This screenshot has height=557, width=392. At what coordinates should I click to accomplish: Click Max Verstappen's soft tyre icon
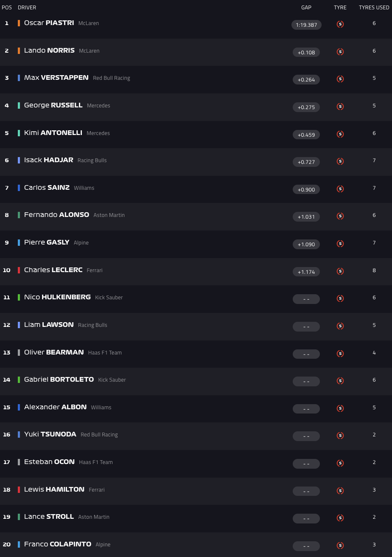tap(340, 79)
